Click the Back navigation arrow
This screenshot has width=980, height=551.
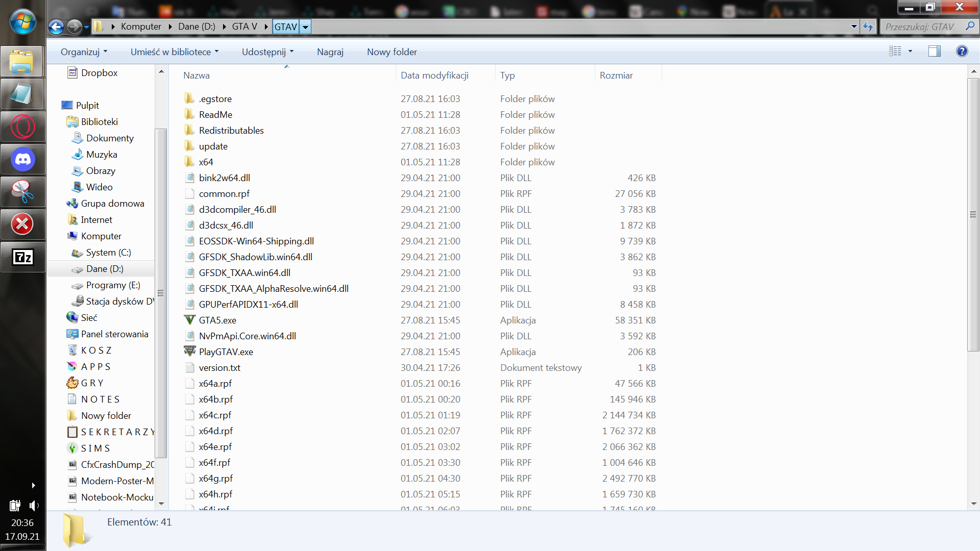(x=56, y=27)
